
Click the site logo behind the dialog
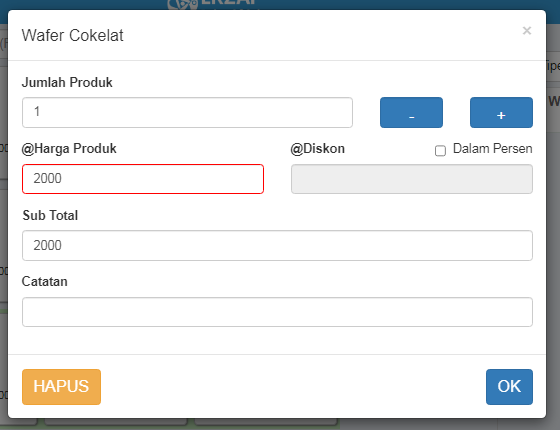[x=212, y=5]
